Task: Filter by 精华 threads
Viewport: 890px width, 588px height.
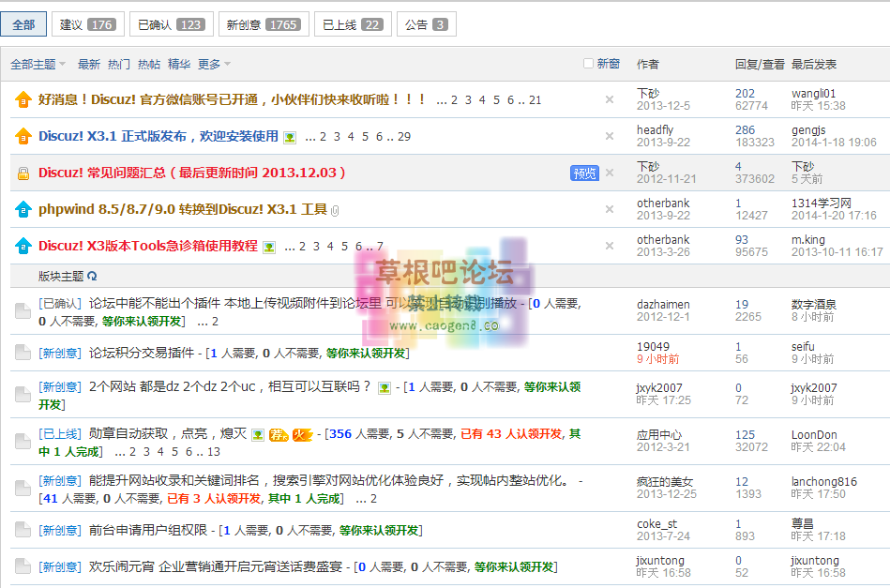Action: click(x=179, y=65)
